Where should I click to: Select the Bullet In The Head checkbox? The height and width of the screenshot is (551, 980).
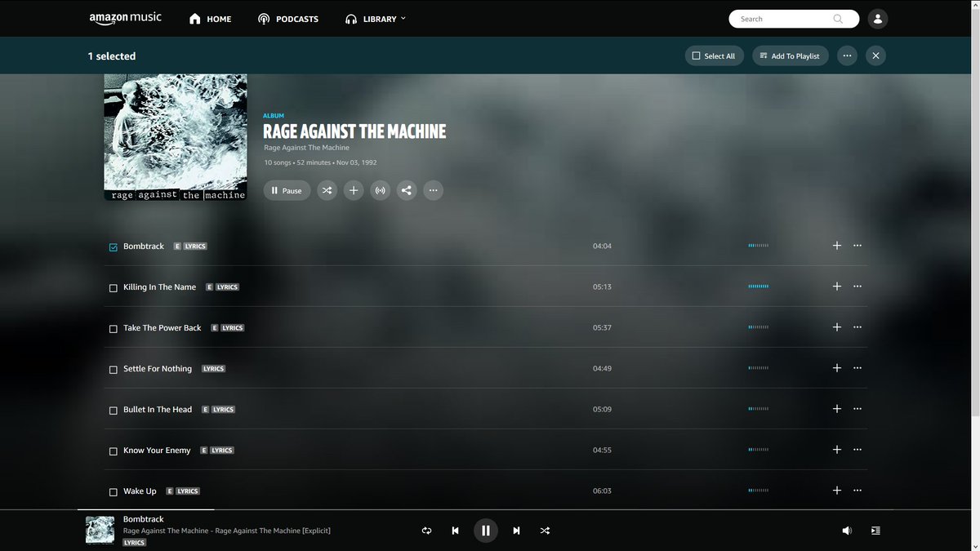114,411
